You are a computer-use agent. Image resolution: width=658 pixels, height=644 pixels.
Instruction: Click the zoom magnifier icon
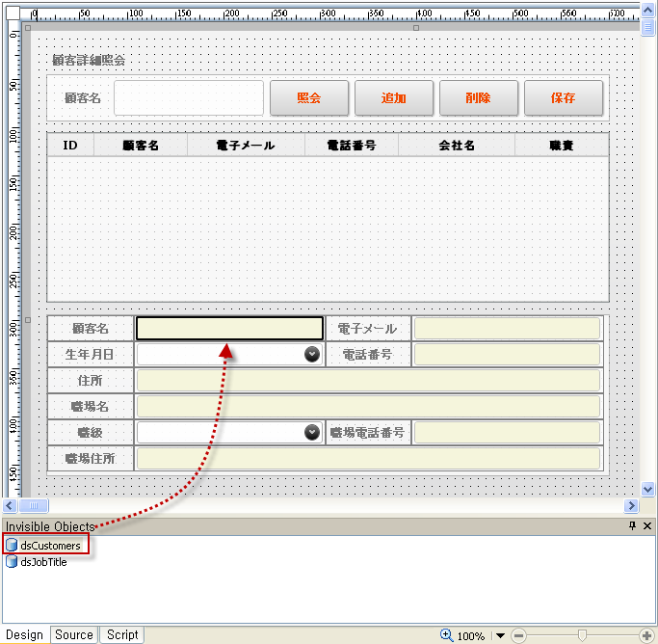click(446, 635)
